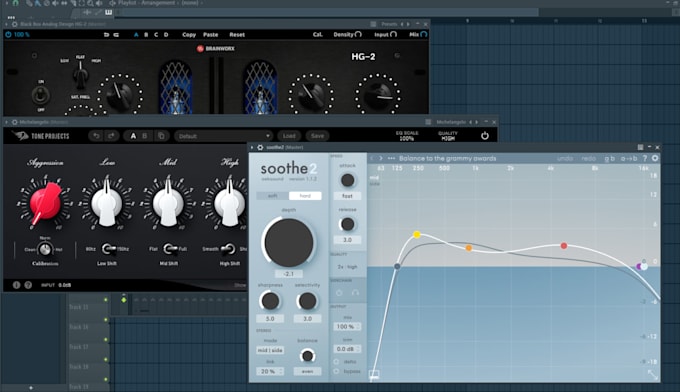Select HG-2 preset slot B
This screenshot has height=392, width=680.
pos(146,35)
